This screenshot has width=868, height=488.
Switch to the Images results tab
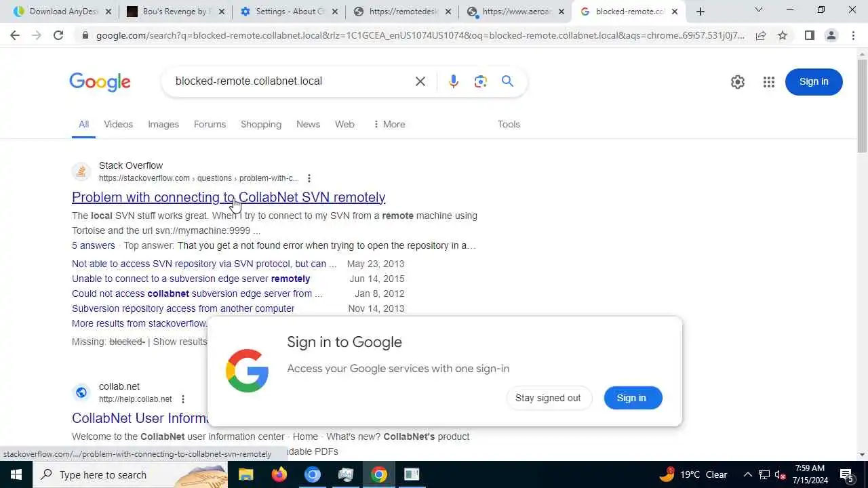click(163, 124)
